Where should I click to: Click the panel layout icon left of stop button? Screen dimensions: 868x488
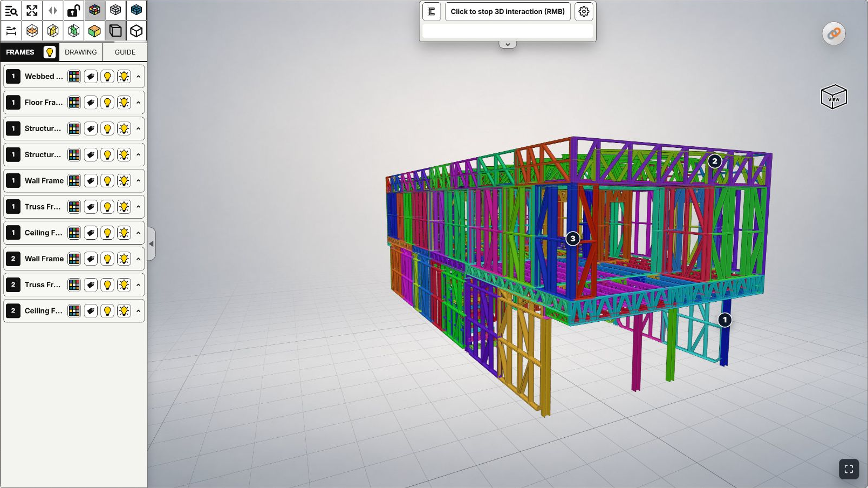pos(432,11)
